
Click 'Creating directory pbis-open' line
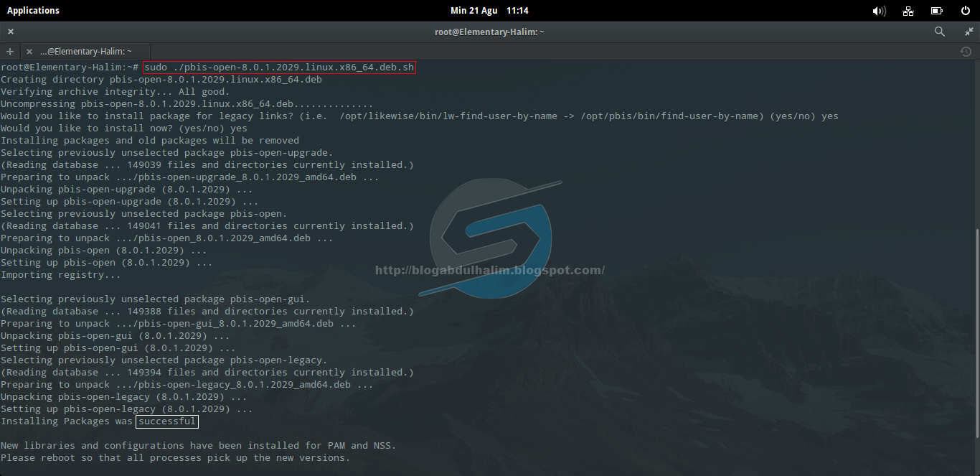pyautogui.click(x=161, y=80)
